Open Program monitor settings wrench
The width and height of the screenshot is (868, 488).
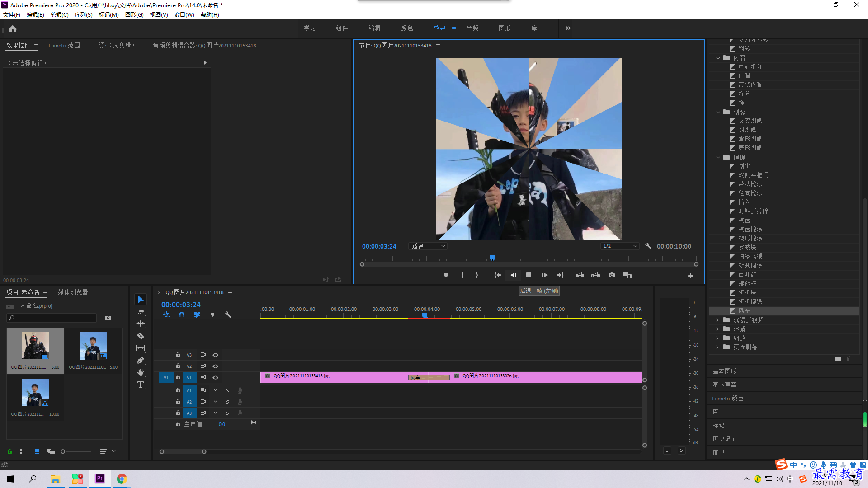pyautogui.click(x=648, y=246)
